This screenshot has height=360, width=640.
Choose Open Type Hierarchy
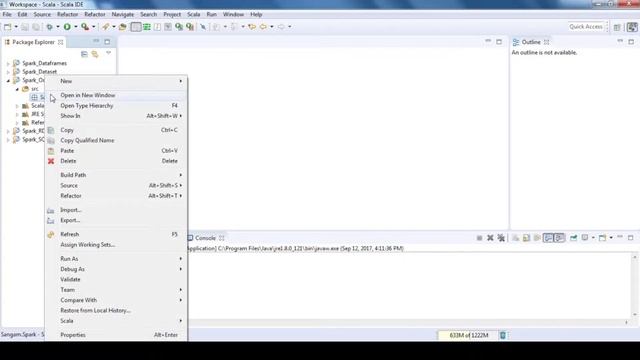(x=116, y=106)
